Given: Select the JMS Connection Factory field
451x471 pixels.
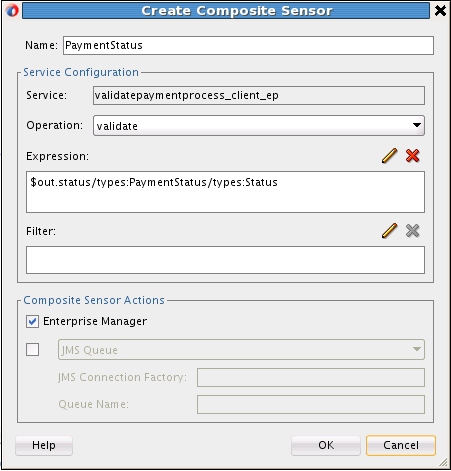Looking at the screenshot, I should pyautogui.click(x=311, y=377).
